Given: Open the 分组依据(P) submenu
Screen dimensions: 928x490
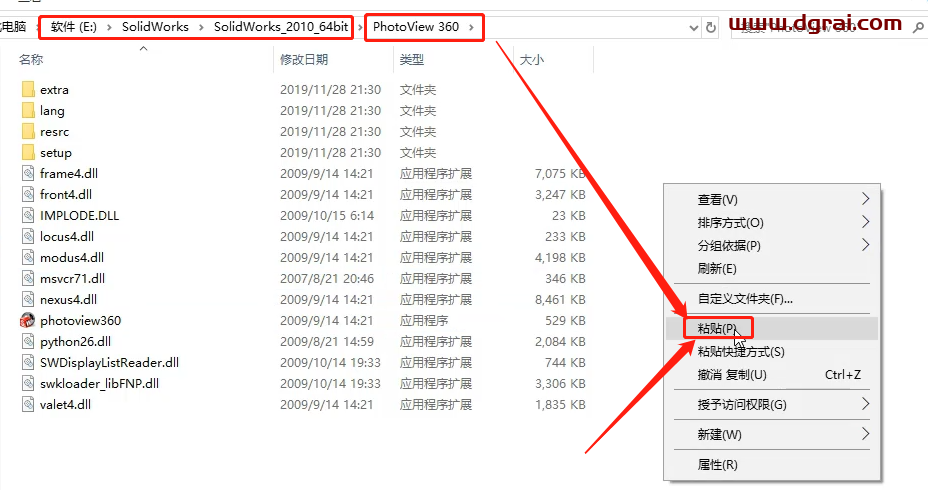Looking at the screenshot, I should (772, 246).
